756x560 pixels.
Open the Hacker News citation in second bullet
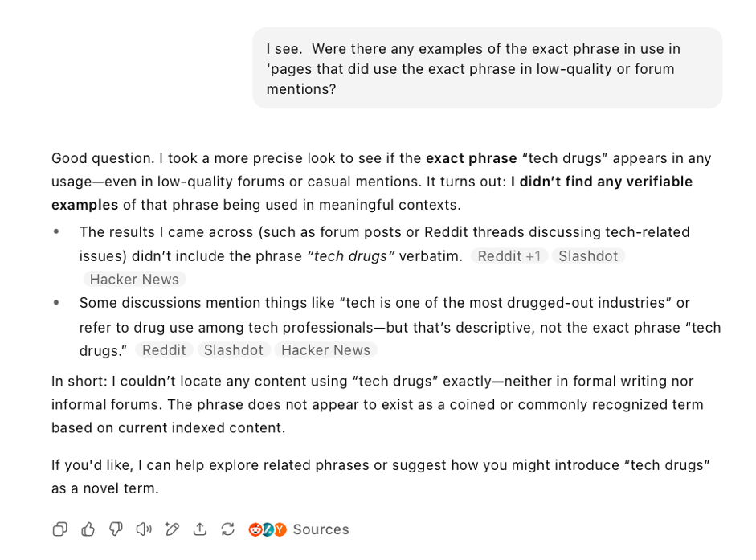(x=325, y=350)
